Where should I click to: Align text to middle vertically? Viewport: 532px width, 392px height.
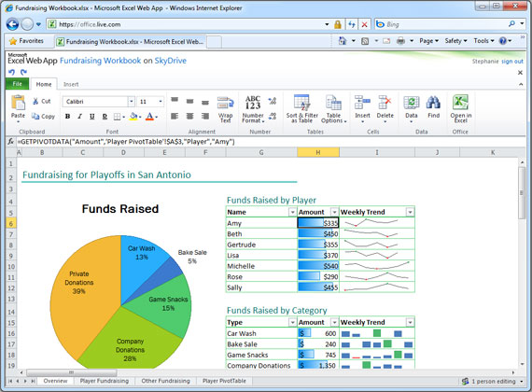pyautogui.click(x=190, y=101)
